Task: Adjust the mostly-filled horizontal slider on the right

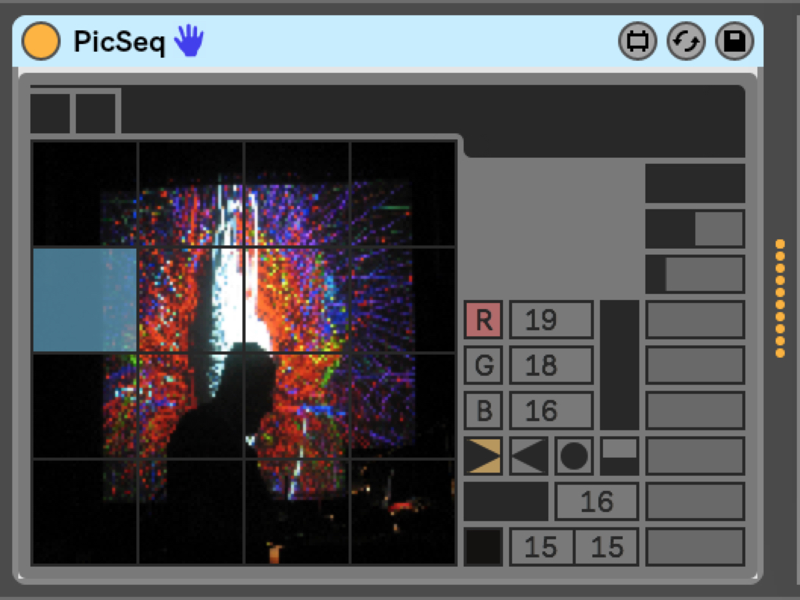Action: [695, 274]
